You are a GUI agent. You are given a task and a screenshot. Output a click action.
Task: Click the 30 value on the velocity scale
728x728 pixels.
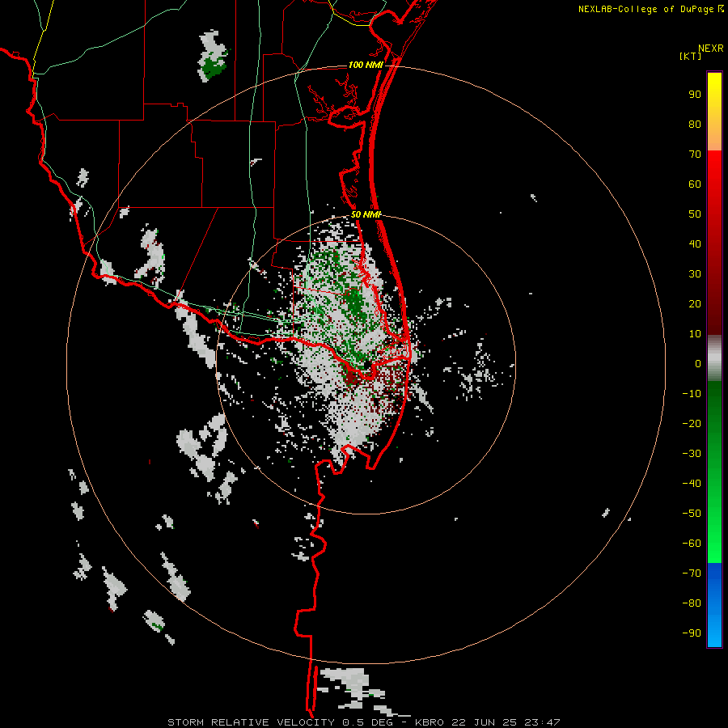click(x=695, y=274)
